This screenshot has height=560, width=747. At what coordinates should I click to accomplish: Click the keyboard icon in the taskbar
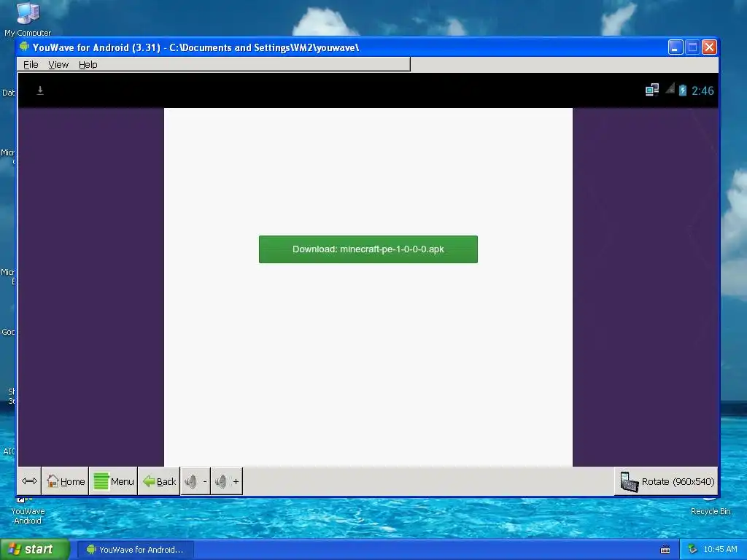tap(665, 550)
